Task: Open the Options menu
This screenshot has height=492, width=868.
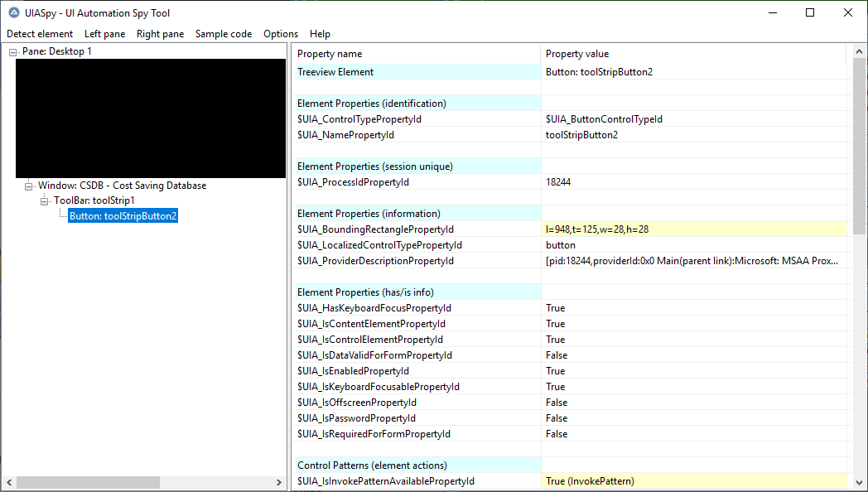Action: [x=281, y=34]
